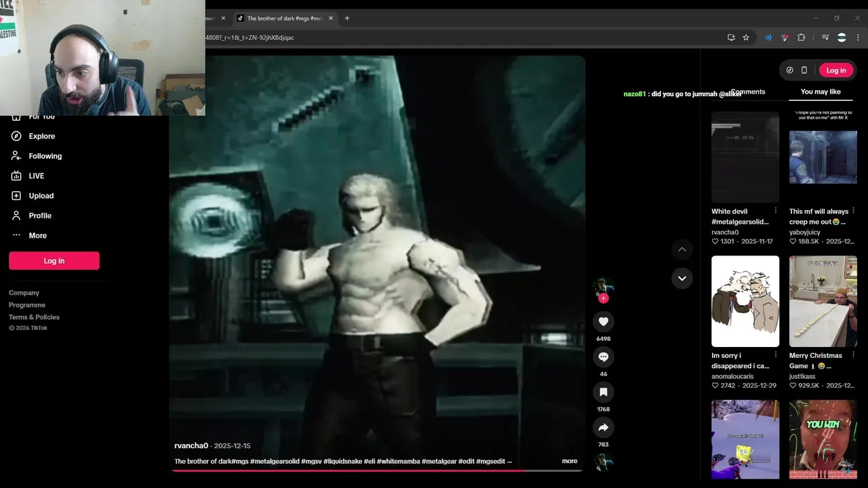Open the Chrome extensions puzzle icon
The width and height of the screenshot is (868, 488).
pyautogui.click(x=801, y=37)
